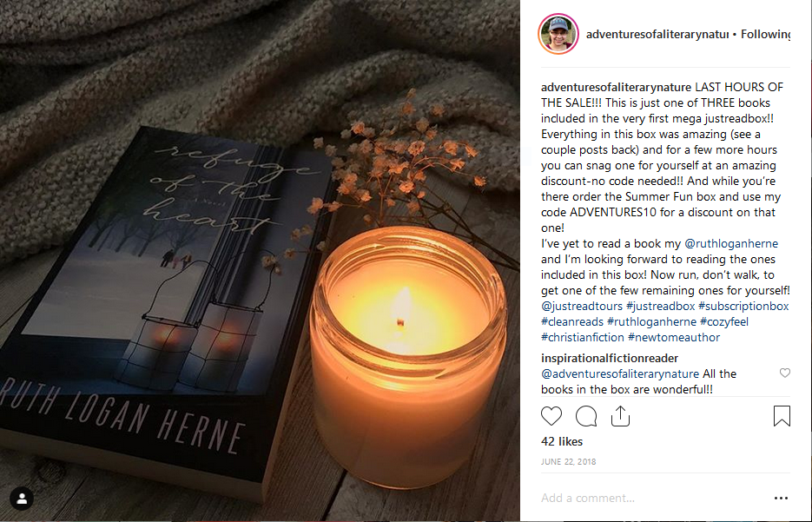Open #cozyfeel hashtag
Image resolution: width=812 pixels, height=522 pixels.
point(724,321)
